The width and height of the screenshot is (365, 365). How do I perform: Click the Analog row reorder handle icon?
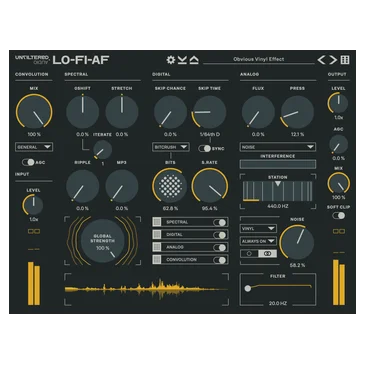pyautogui.click(x=157, y=247)
